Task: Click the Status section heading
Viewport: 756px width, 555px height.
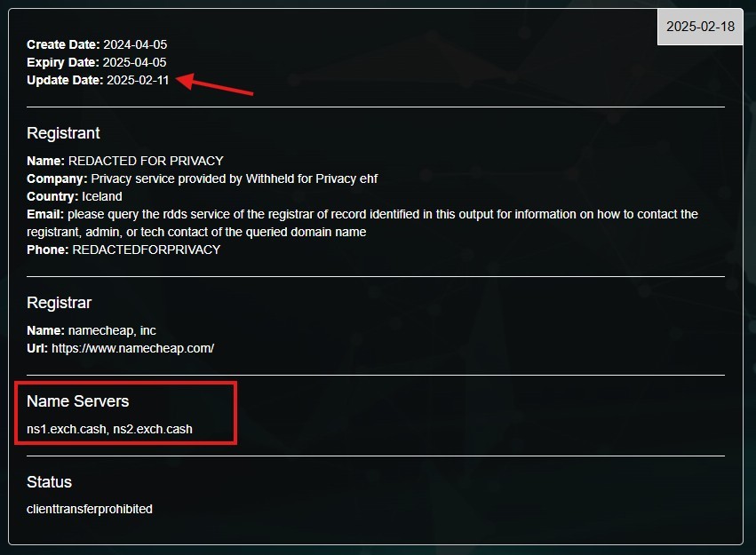Action: [49, 482]
